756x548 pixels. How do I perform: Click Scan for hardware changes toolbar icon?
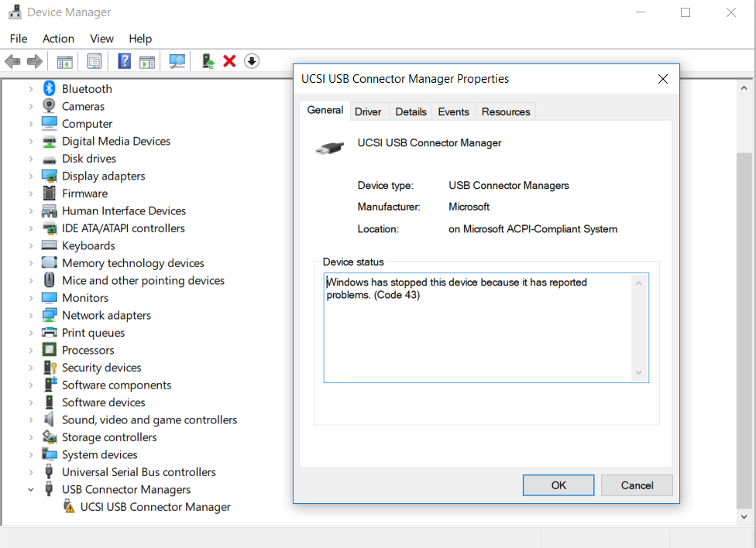[177, 61]
